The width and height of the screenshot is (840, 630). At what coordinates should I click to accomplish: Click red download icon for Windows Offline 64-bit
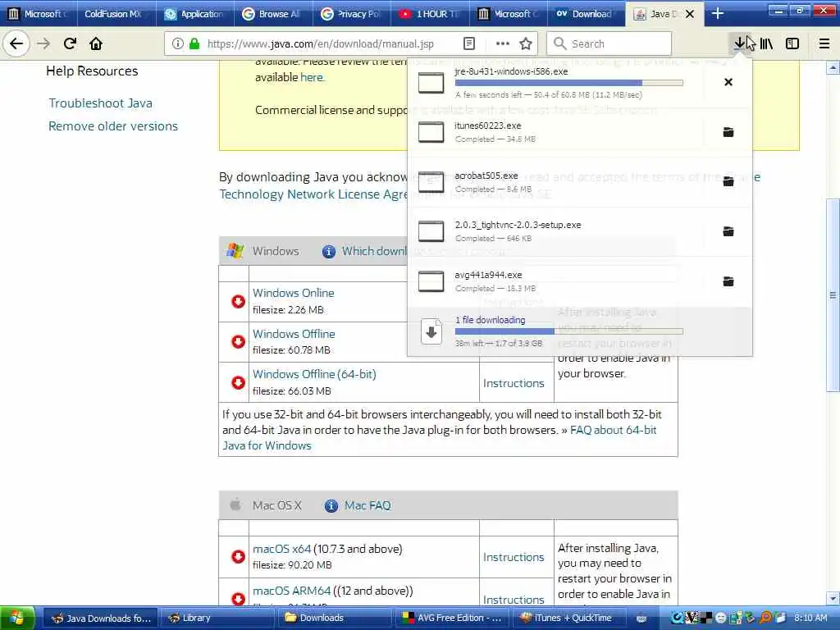click(x=238, y=382)
